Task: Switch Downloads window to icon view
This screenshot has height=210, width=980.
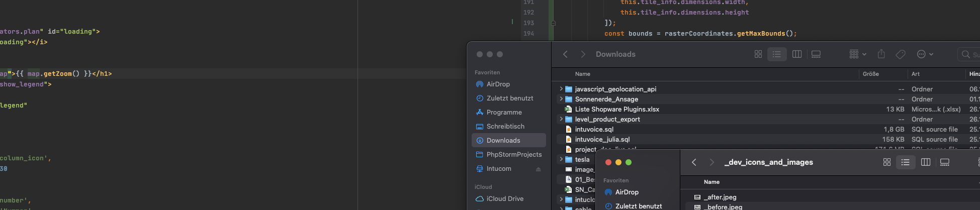Action: click(x=758, y=54)
